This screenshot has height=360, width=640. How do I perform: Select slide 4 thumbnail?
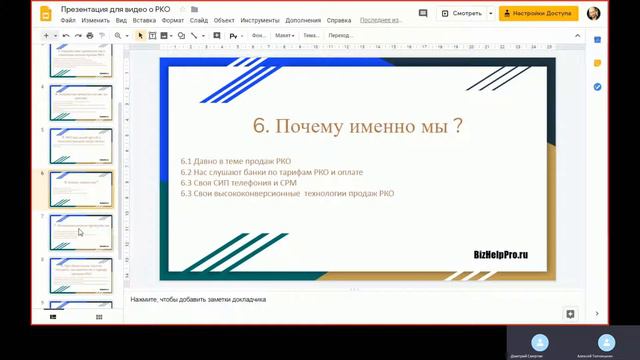pyautogui.click(x=81, y=103)
